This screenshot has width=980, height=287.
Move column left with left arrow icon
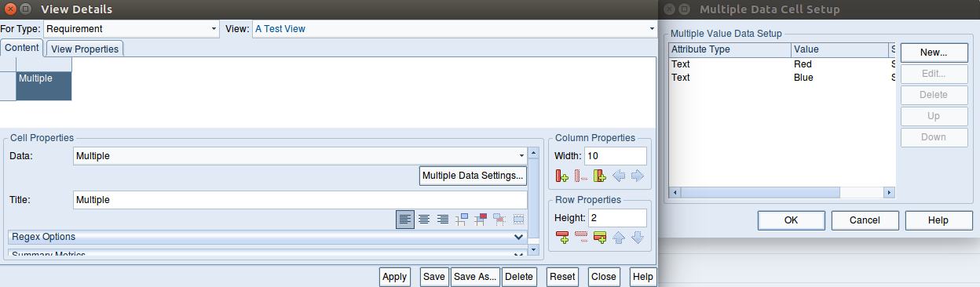pos(619,176)
